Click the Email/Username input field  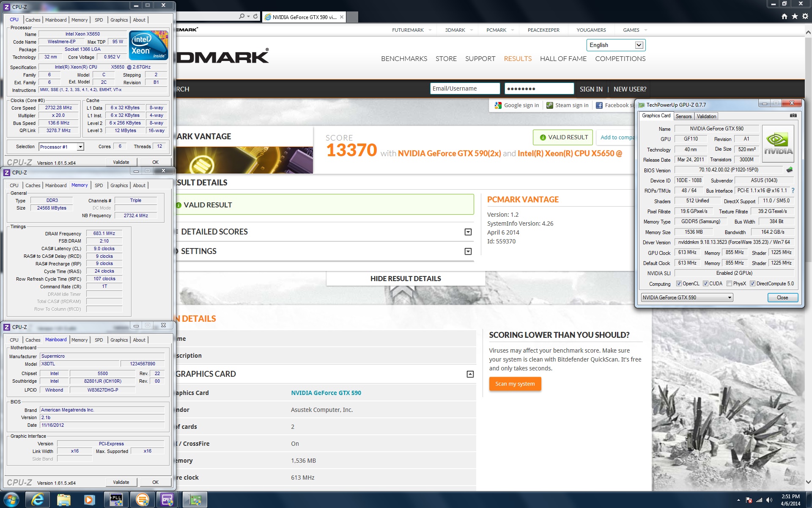pos(465,88)
